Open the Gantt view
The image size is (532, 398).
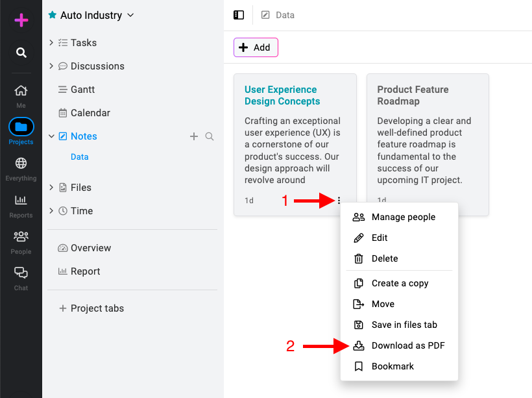coord(82,90)
